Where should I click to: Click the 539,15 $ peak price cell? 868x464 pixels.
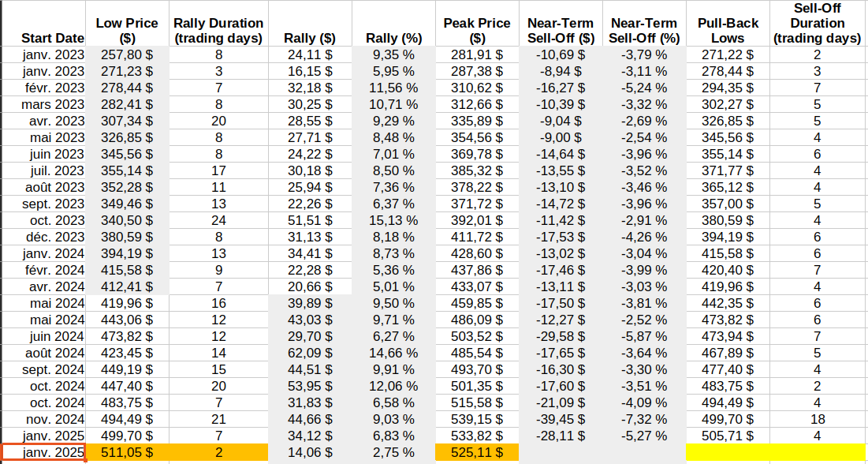point(476,419)
